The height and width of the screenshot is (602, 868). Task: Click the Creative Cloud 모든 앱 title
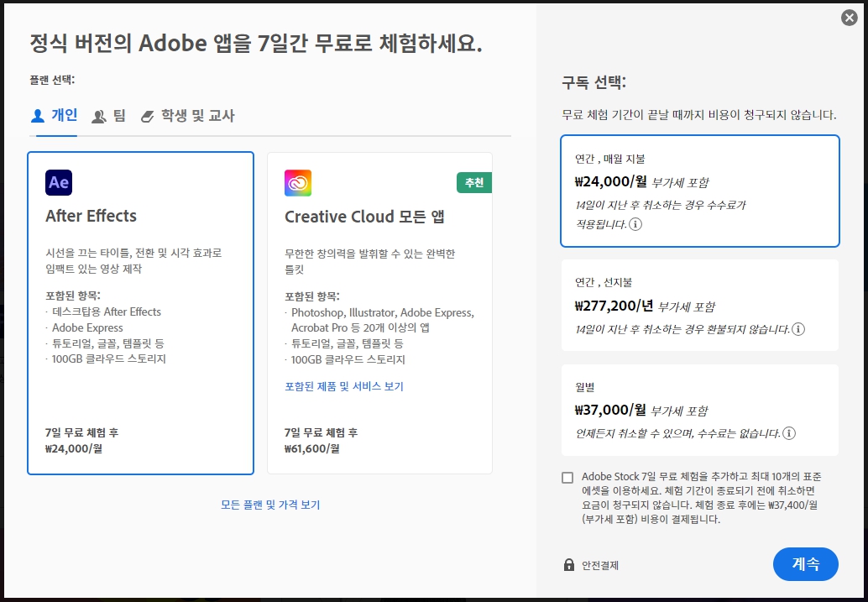364,216
